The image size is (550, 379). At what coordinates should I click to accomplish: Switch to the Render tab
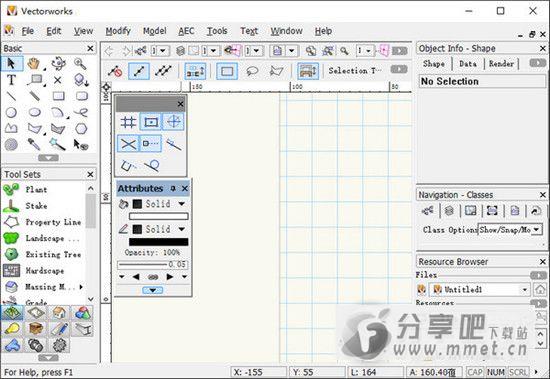[x=501, y=64]
